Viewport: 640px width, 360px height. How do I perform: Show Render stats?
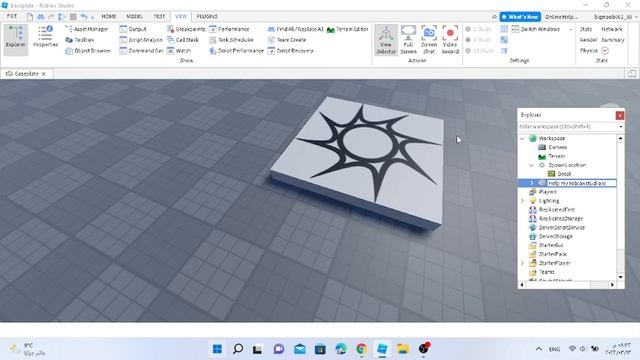(x=588, y=40)
